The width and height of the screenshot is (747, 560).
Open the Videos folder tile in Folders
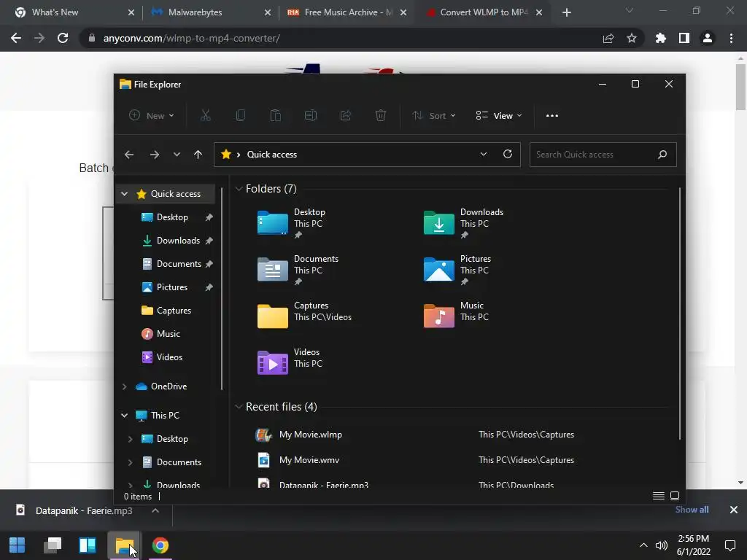(x=290, y=363)
